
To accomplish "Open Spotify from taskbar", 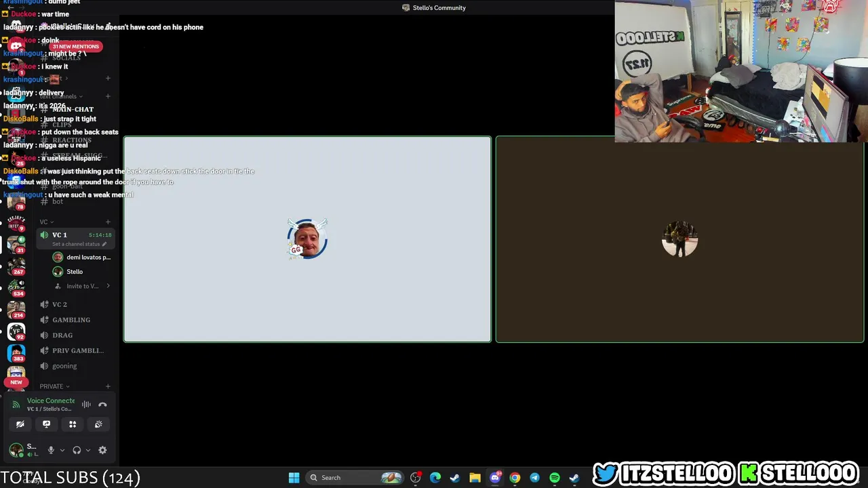I will [x=554, y=478].
